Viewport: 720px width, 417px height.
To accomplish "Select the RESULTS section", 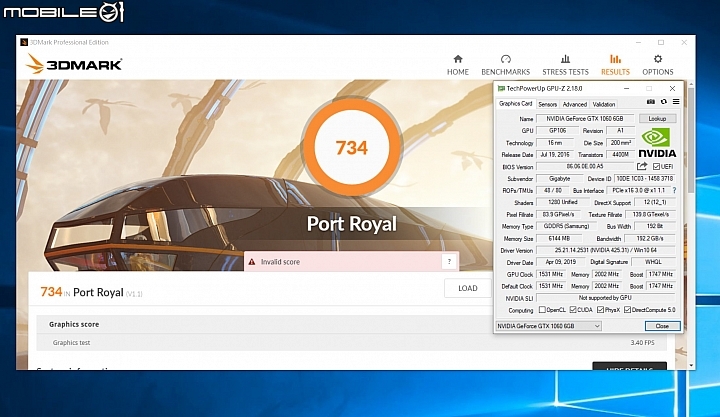I will pyautogui.click(x=615, y=65).
